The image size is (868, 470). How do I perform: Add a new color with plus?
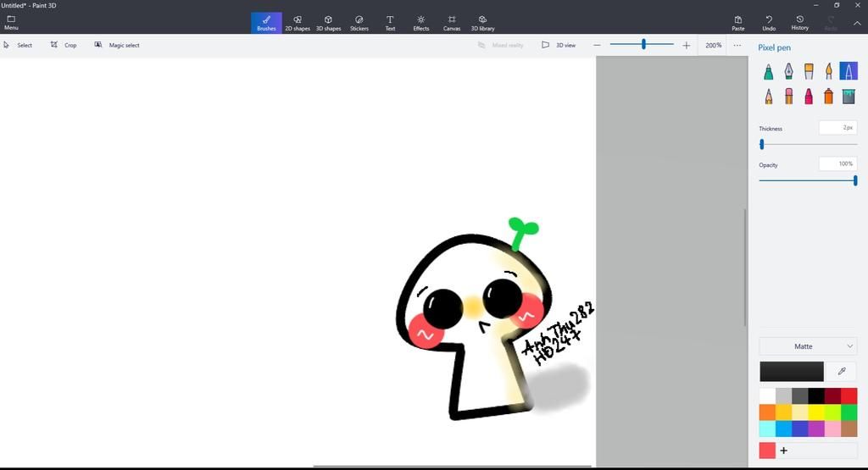coord(784,450)
